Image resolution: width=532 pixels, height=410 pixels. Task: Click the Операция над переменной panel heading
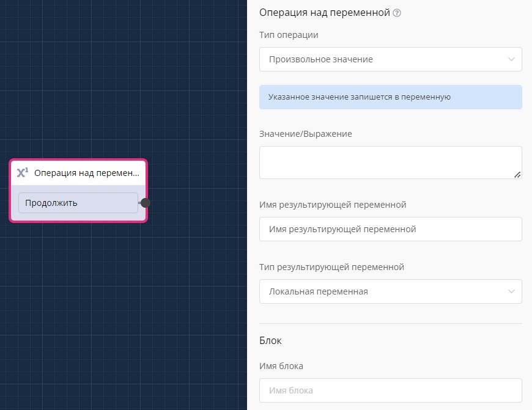(325, 13)
